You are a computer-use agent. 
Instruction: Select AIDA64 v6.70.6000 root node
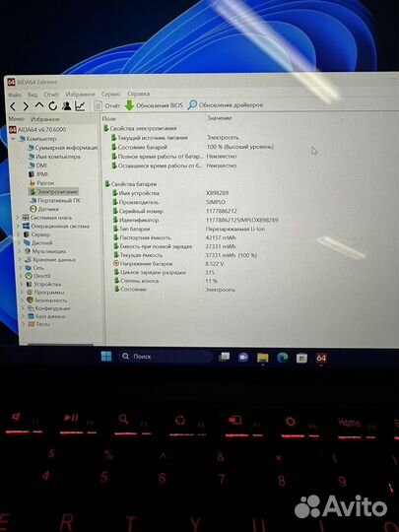click(x=37, y=130)
